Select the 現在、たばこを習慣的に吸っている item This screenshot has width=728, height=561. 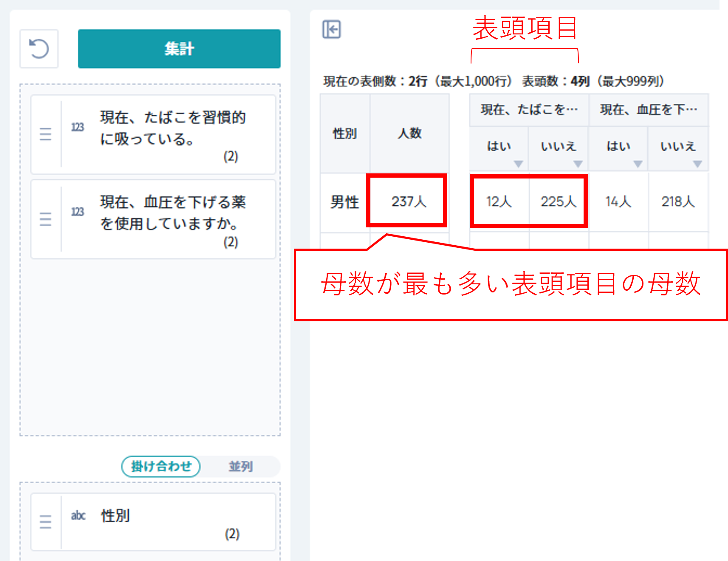[153, 134]
